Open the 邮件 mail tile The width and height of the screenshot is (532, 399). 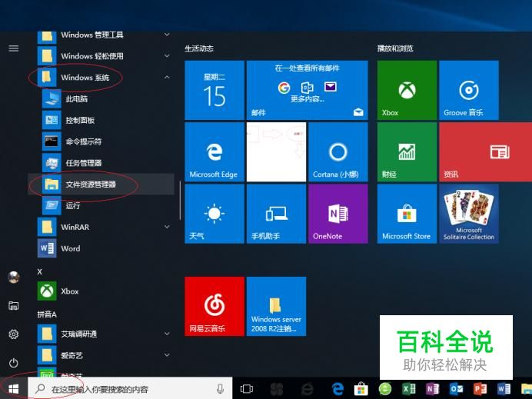coord(308,90)
